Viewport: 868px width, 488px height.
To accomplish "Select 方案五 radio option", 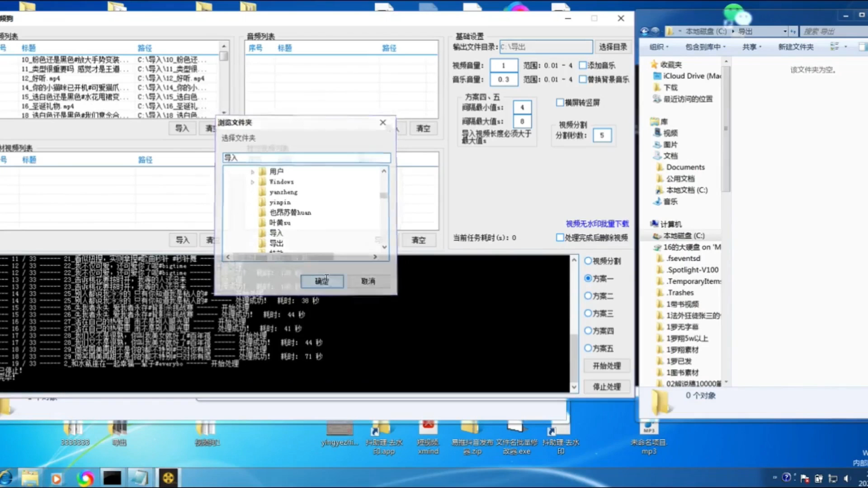I will 588,348.
